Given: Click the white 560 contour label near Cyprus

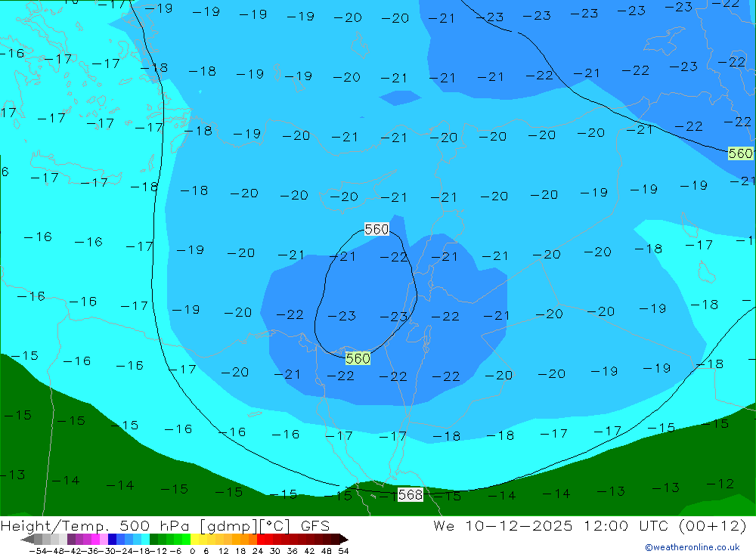Looking at the screenshot, I should [376, 229].
